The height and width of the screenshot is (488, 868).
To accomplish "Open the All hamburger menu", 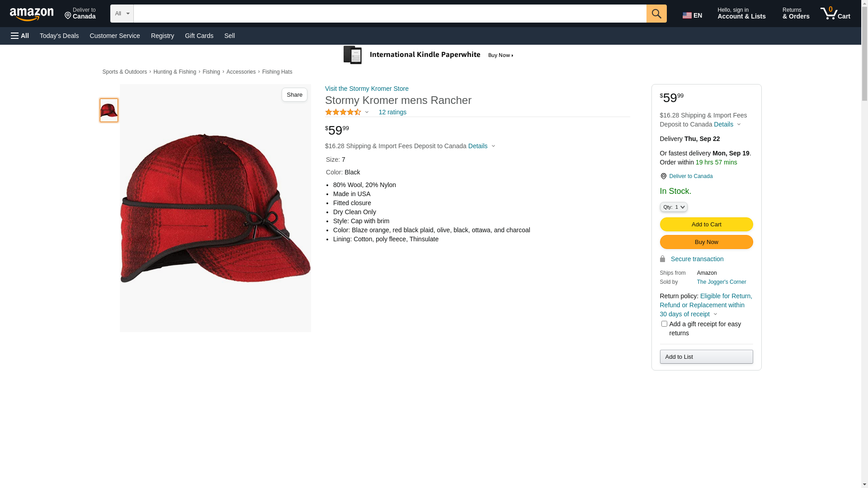I will (20, 36).
